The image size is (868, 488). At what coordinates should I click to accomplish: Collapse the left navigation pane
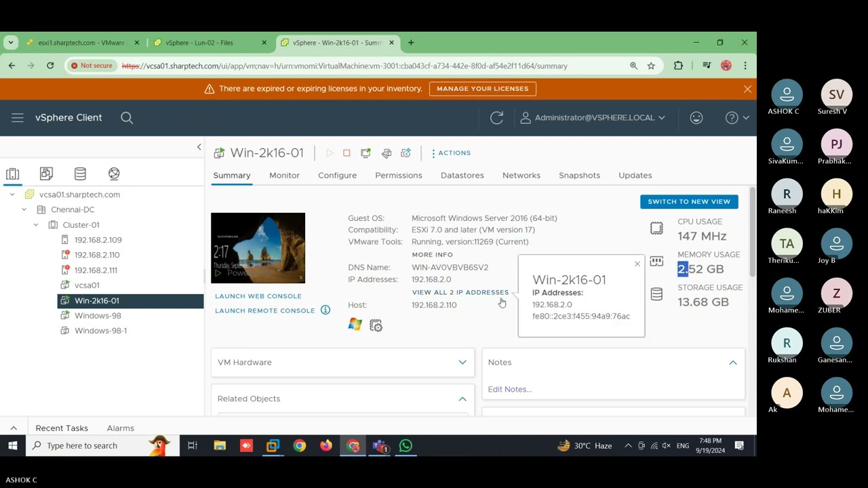[x=199, y=147]
